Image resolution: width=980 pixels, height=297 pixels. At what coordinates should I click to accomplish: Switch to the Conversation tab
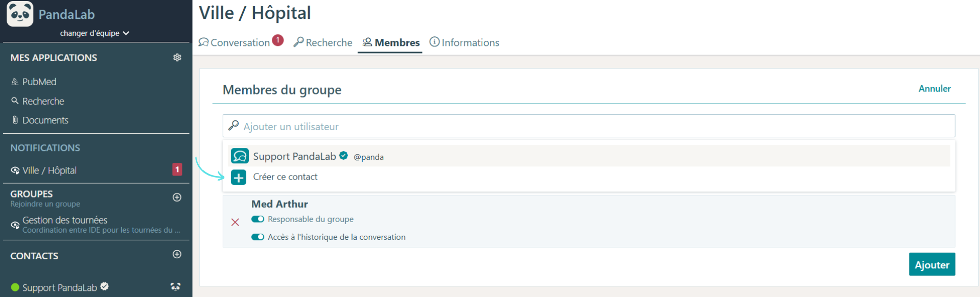(x=241, y=42)
